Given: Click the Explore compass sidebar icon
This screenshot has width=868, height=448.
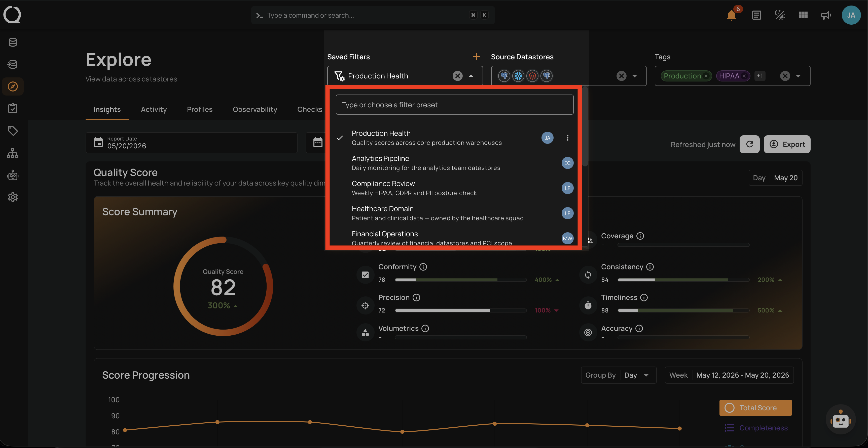Looking at the screenshot, I should (13, 86).
